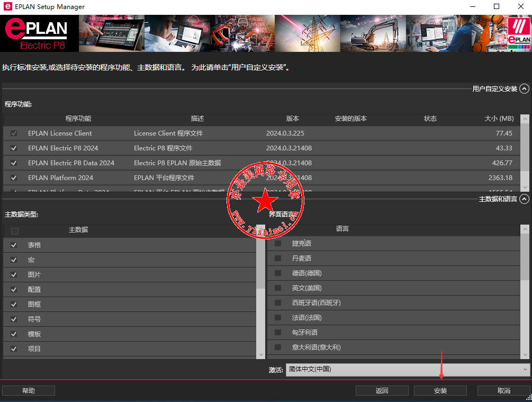Click the 描述 column header
532x402 pixels.
(x=197, y=119)
